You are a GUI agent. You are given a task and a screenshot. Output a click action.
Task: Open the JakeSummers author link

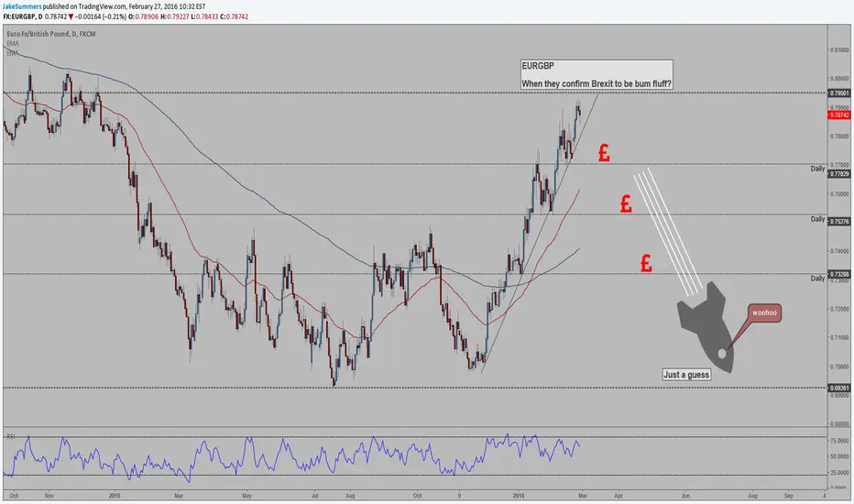coord(22,6)
